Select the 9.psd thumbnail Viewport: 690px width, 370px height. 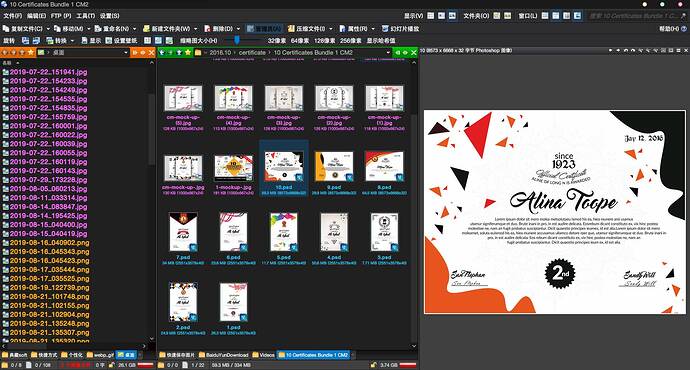[334, 167]
